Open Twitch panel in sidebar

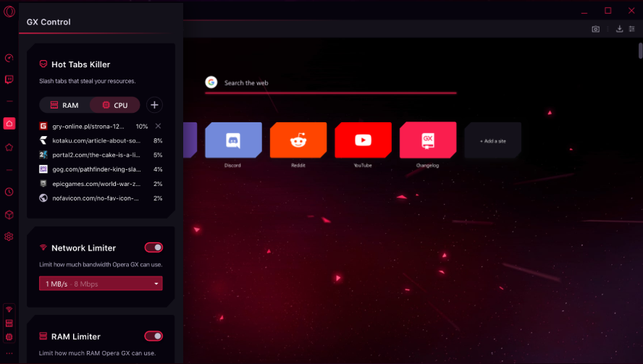[9, 79]
